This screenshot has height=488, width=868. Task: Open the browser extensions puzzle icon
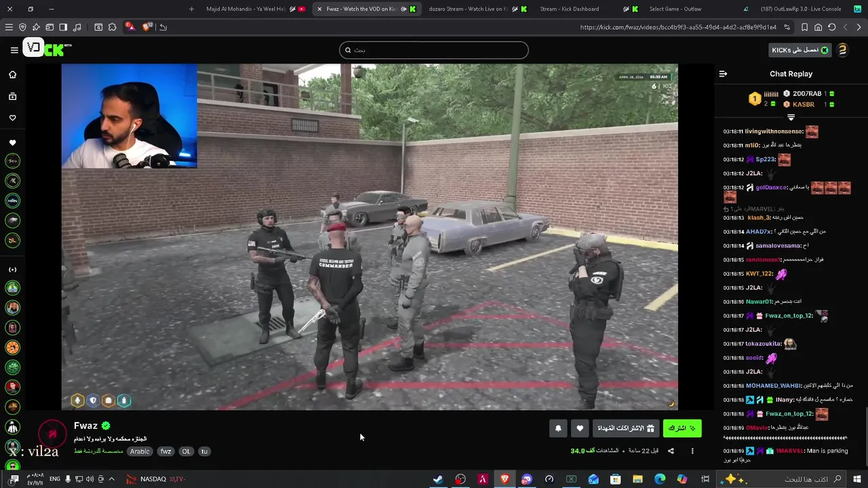pyautogui.click(x=113, y=27)
